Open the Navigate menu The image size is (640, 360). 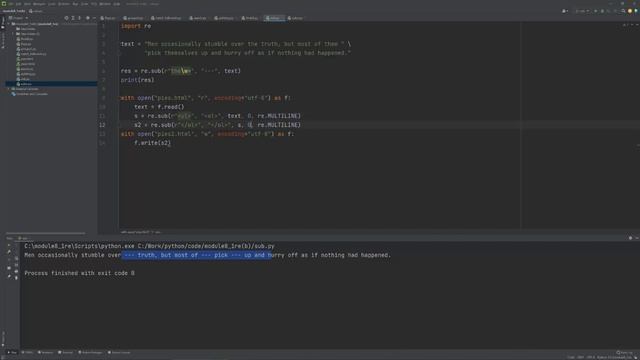click(x=39, y=4)
